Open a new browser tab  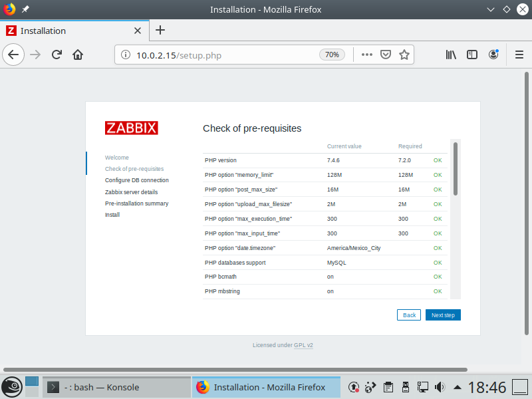tap(160, 30)
